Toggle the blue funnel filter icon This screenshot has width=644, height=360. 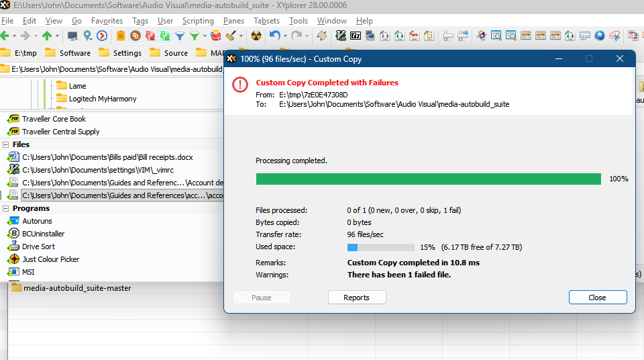pos(180,36)
